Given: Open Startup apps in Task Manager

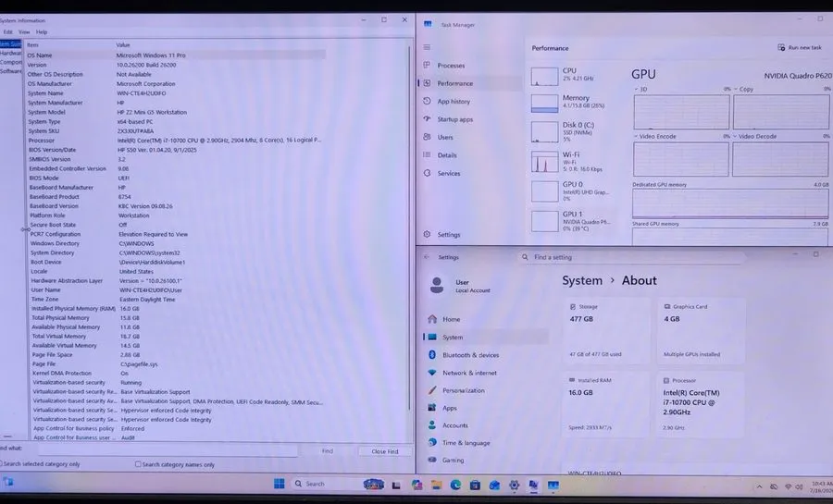Looking at the screenshot, I should pyautogui.click(x=454, y=119).
